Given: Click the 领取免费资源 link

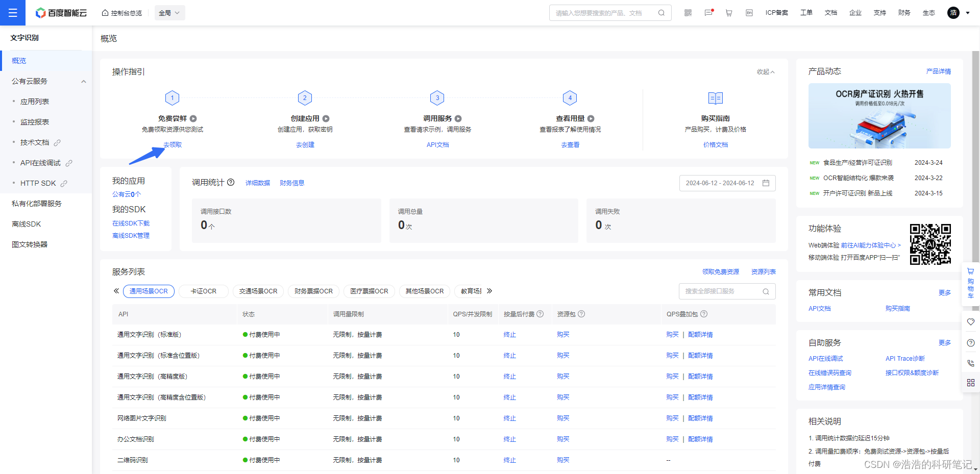Looking at the screenshot, I should point(720,272).
